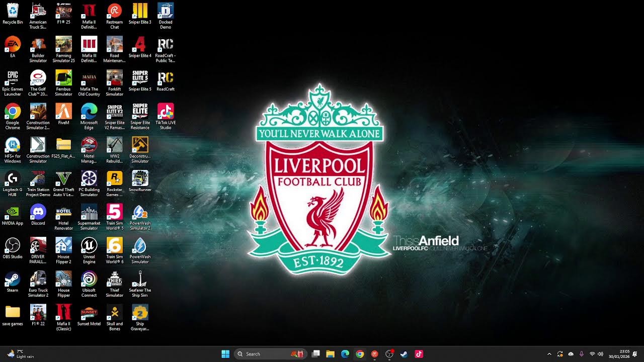Open the notification bell icon

point(635,354)
